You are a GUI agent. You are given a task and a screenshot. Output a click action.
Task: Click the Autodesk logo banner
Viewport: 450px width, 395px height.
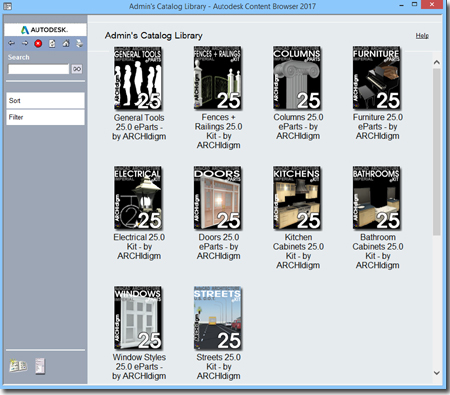click(45, 30)
